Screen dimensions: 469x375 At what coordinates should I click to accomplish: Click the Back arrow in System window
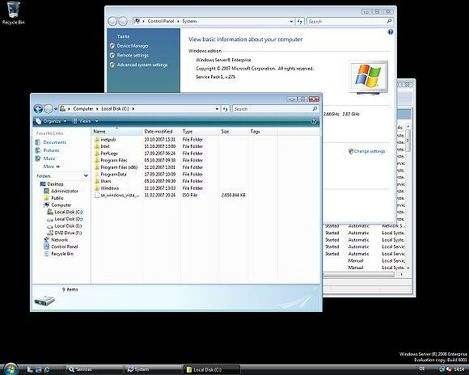pos(113,21)
